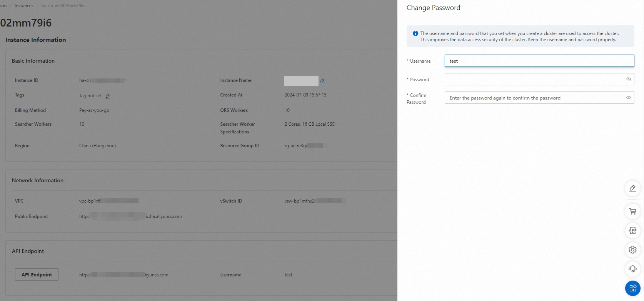
Task: Click the Instance Information heading
Action: point(36,40)
